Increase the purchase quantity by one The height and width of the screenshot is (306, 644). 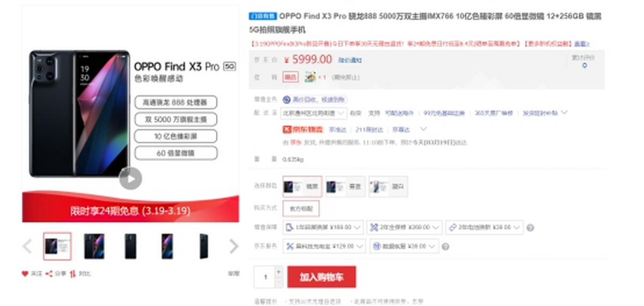pyautogui.click(x=279, y=272)
